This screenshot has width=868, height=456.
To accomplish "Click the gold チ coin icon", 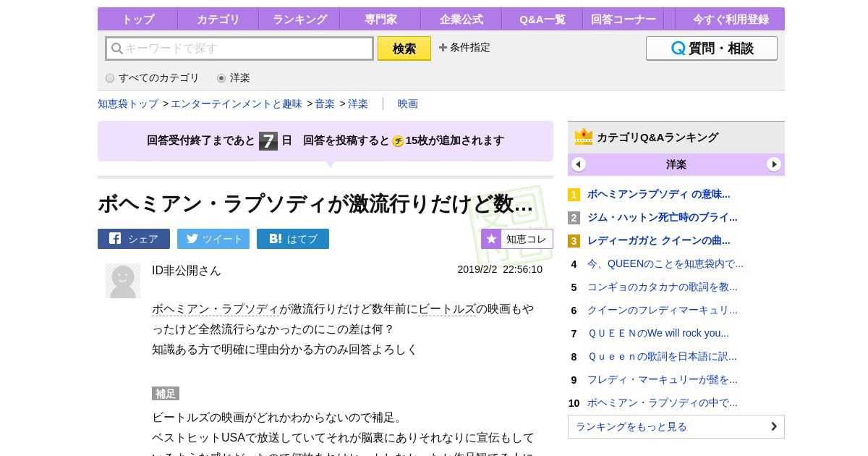I will (398, 141).
